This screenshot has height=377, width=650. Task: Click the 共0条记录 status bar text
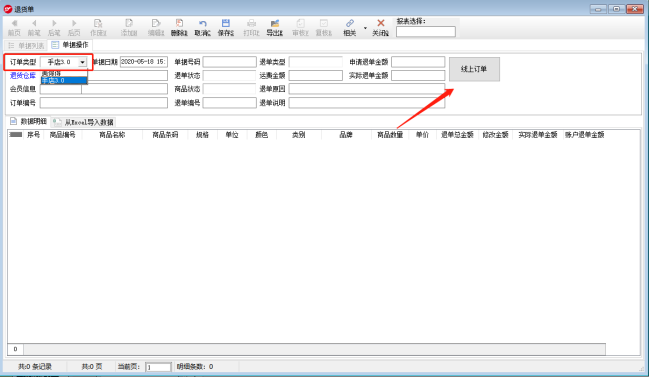coord(35,367)
